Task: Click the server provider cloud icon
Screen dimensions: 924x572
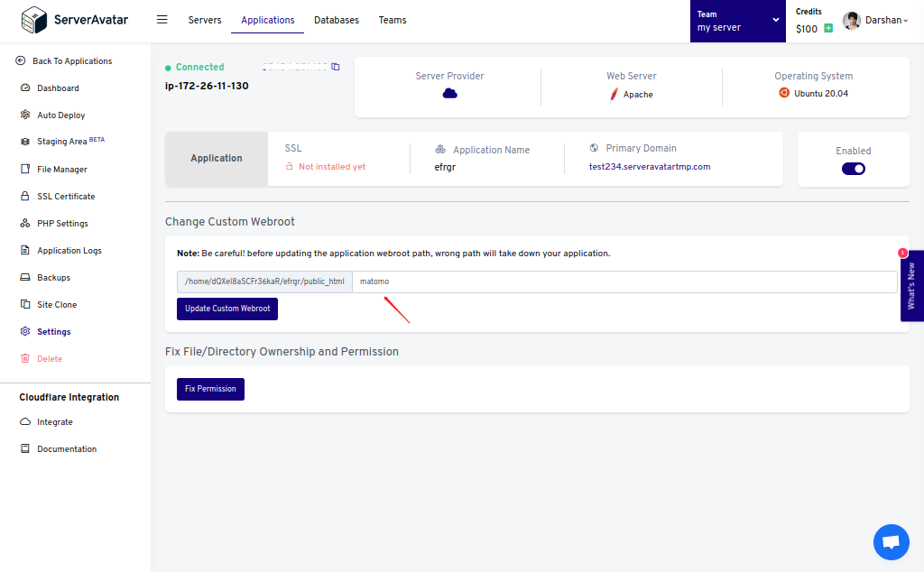Action: [449, 93]
